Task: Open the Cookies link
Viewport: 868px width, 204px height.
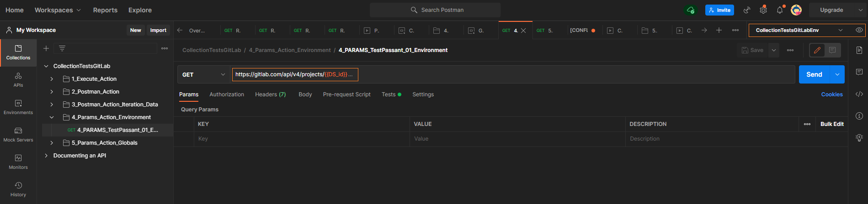Action: pyautogui.click(x=831, y=94)
